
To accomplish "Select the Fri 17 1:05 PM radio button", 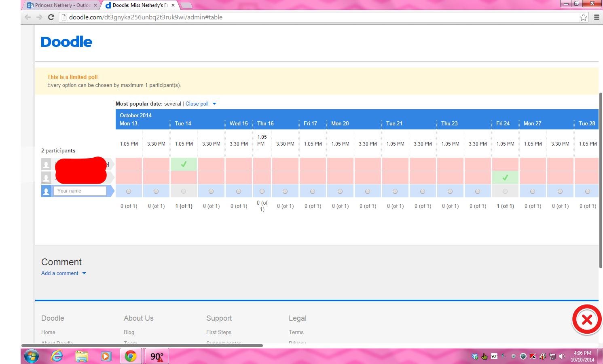I will pos(313,191).
